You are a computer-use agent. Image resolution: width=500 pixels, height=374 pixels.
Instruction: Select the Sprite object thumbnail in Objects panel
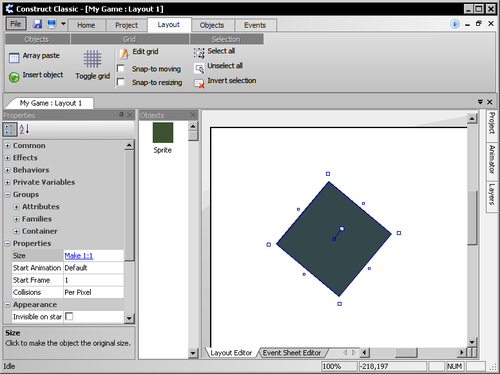[x=163, y=133]
